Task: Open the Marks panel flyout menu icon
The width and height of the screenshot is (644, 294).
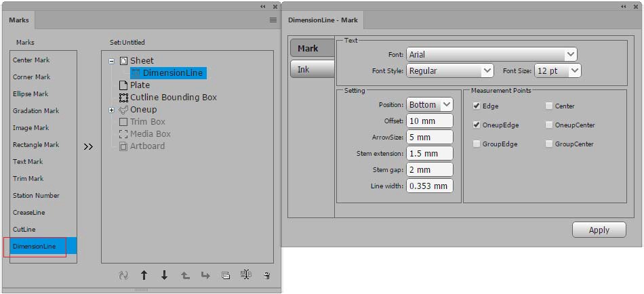Action: [273, 20]
